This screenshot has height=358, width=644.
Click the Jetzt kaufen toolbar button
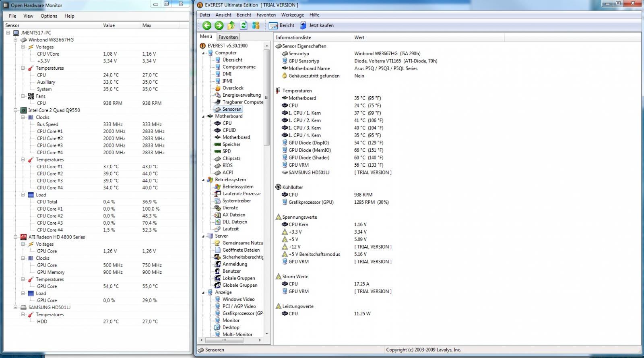(317, 25)
